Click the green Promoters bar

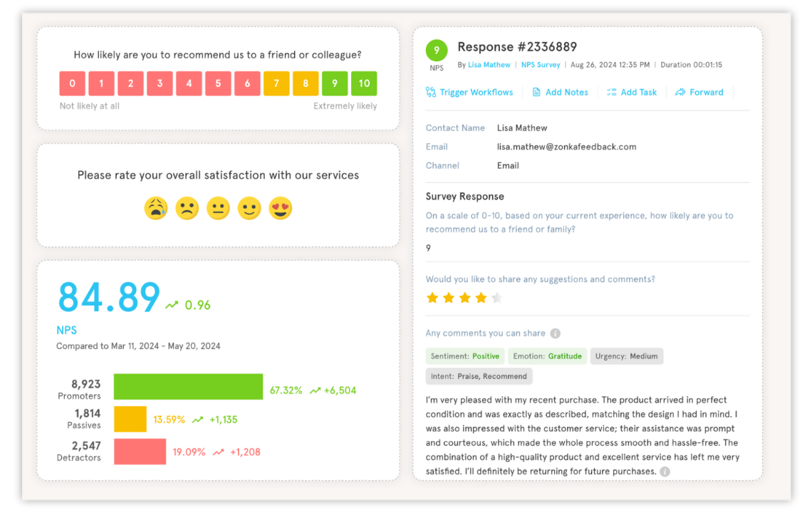click(187, 389)
